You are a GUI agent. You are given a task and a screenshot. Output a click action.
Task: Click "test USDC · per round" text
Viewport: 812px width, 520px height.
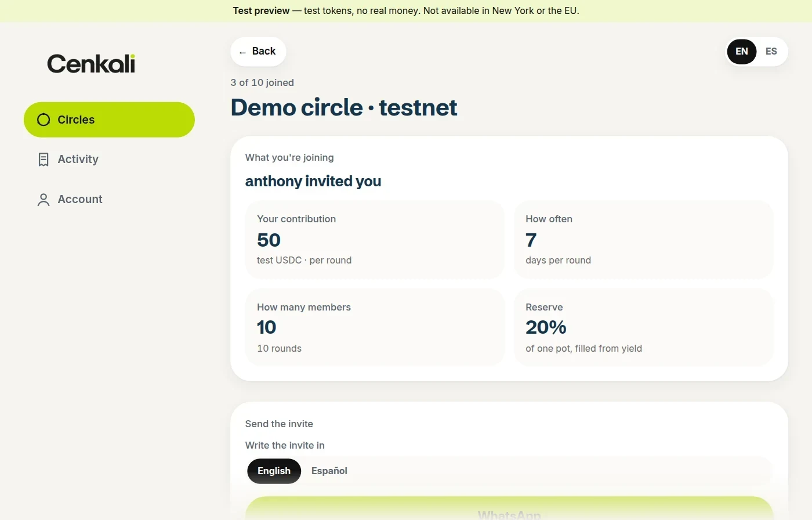pyautogui.click(x=304, y=260)
